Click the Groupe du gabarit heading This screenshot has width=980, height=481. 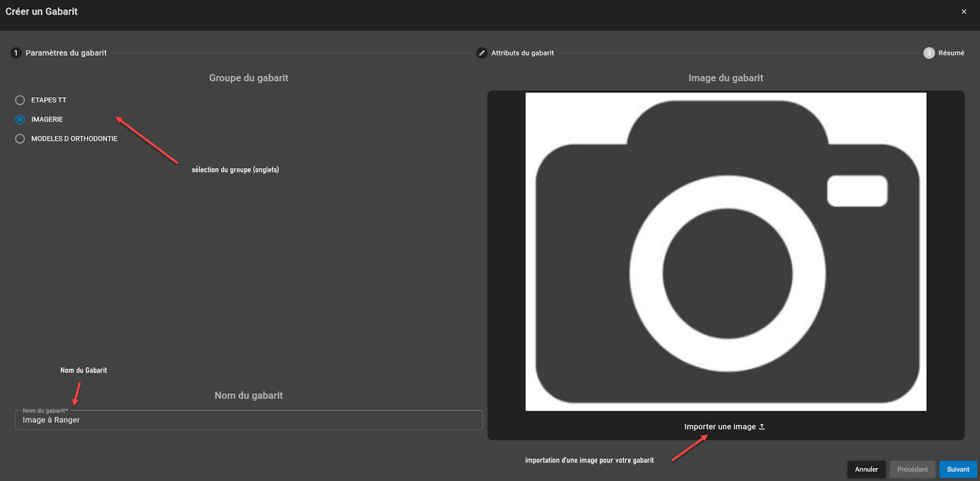tap(249, 78)
